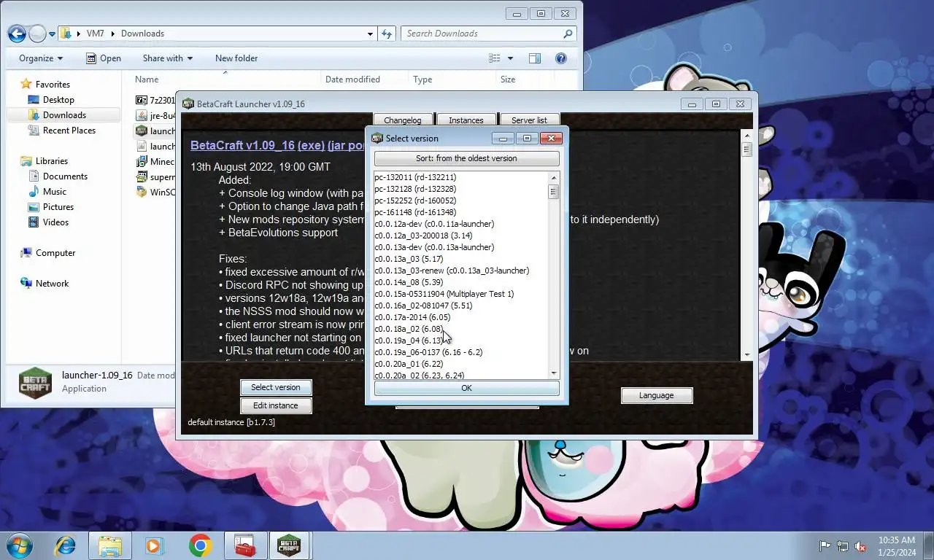
Task: Click version list scroll down arrow
Action: point(554,373)
